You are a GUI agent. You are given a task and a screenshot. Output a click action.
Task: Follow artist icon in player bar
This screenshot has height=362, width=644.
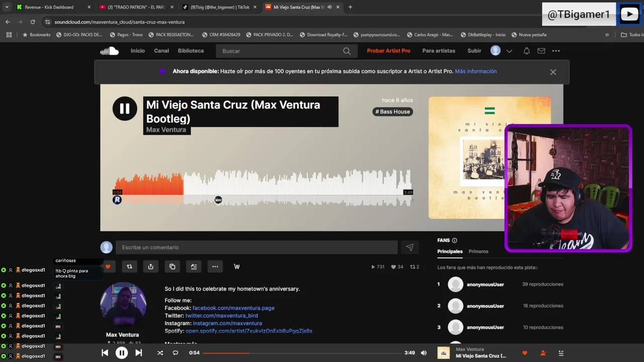tap(543, 353)
